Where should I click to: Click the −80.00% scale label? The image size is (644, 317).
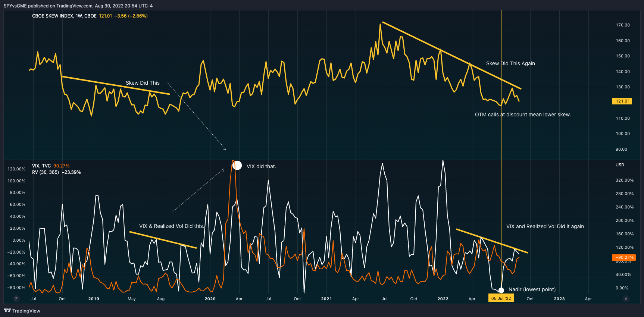click(x=16, y=288)
